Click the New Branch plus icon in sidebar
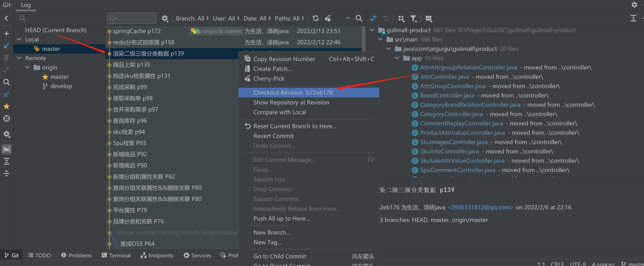The image size is (644, 266). 7,34
